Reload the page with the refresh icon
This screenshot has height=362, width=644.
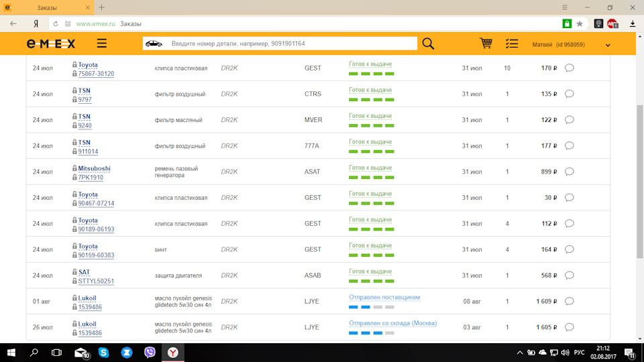click(56, 24)
